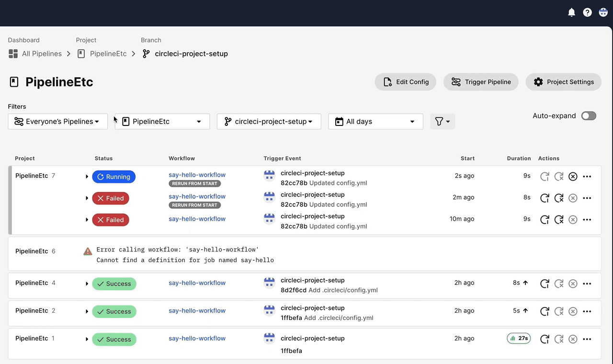Open say-hello-workflow link of pipeline 1
Screen dimensions: 613x364
[x=197, y=338]
